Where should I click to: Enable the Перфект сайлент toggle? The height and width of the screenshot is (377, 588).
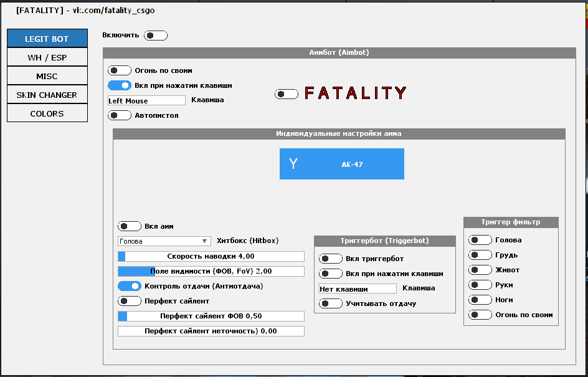coord(130,301)
